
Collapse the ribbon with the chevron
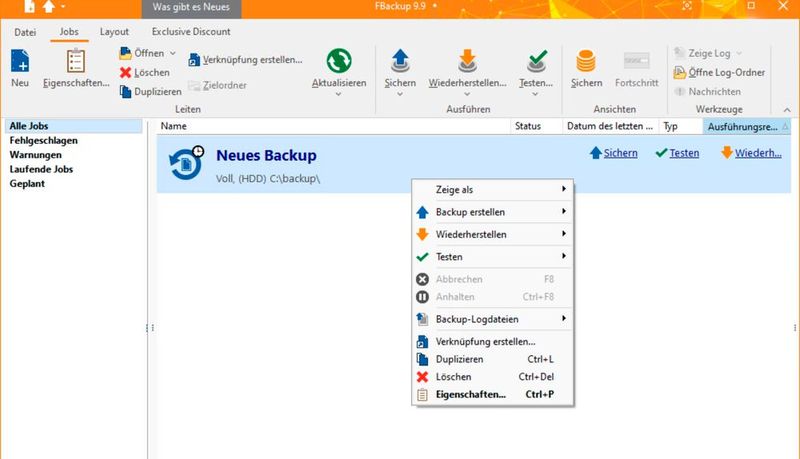pos(787,110)
